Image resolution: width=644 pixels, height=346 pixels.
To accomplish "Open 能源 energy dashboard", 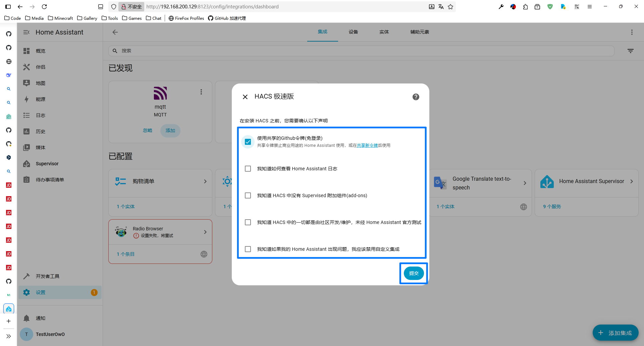I will [x=60, y=99].
